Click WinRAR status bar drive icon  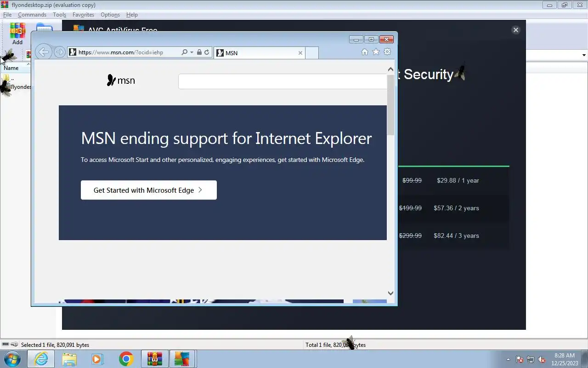(6, 345)
